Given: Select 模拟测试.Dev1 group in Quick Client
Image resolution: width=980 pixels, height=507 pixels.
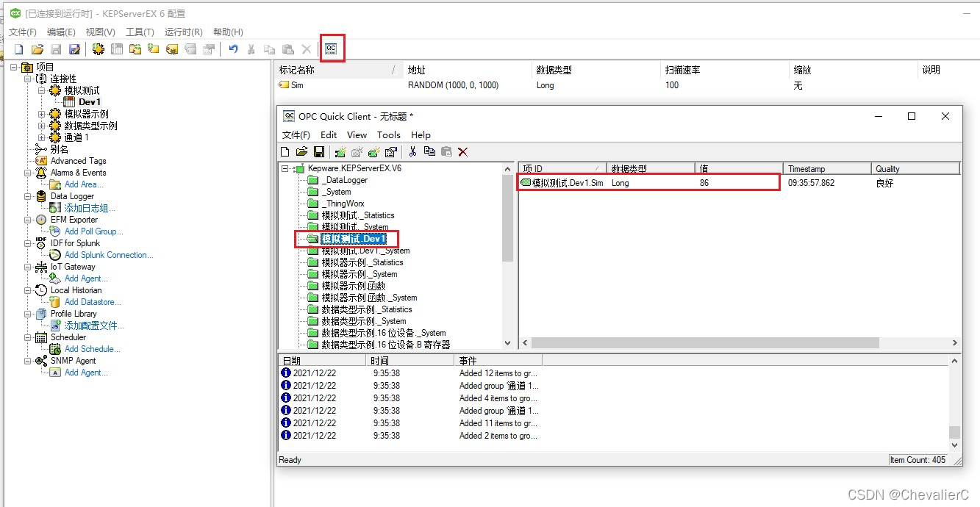Looking at the screenshot, I should click(x=354, y=239).
